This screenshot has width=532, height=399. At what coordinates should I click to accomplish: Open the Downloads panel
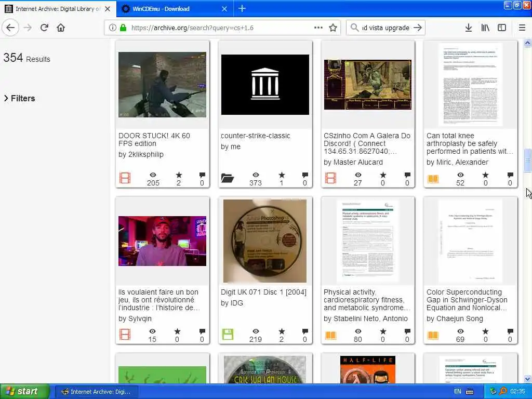tap(468, 28)
